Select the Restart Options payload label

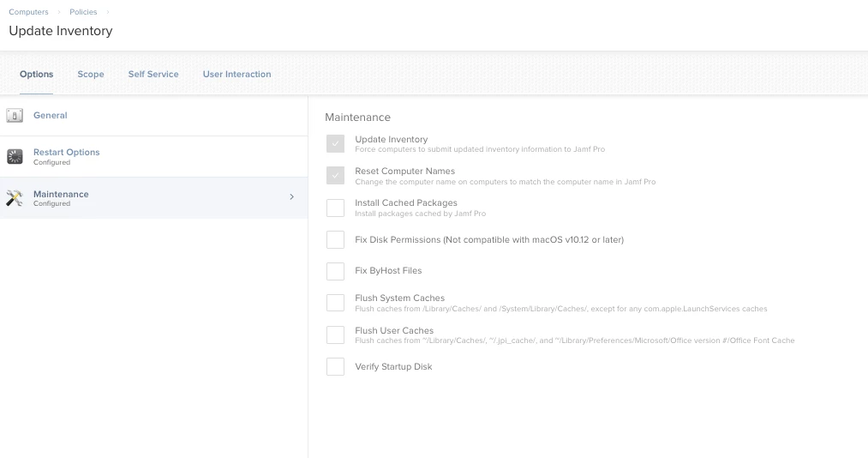point(67,153)
